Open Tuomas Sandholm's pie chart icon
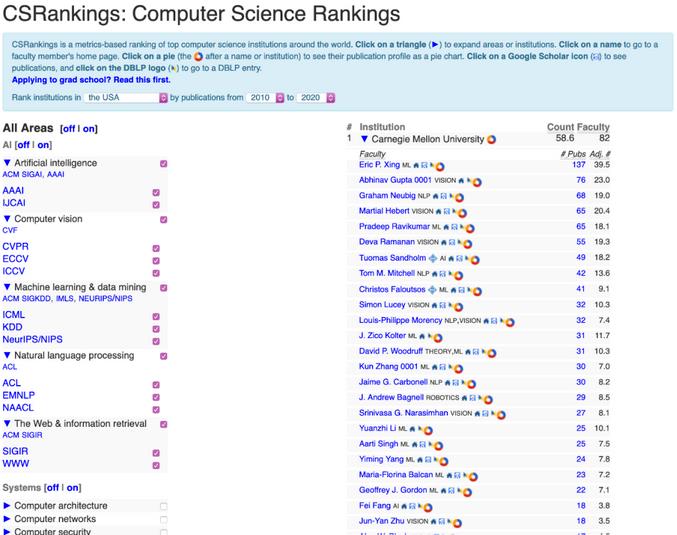Viewport: 677px width, 535px height. (475, 260)
